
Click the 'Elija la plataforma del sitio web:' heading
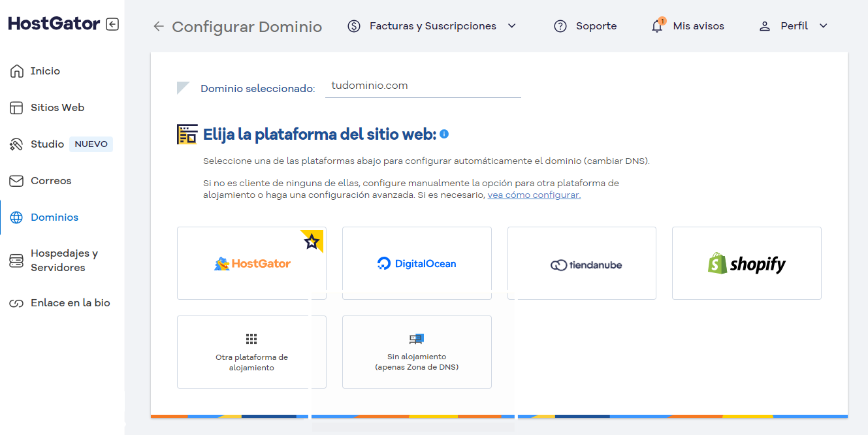(319, 135)
